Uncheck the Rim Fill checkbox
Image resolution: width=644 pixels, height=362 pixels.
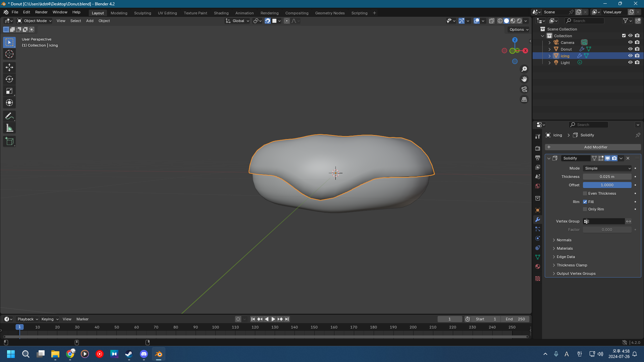tap(585, 202)
